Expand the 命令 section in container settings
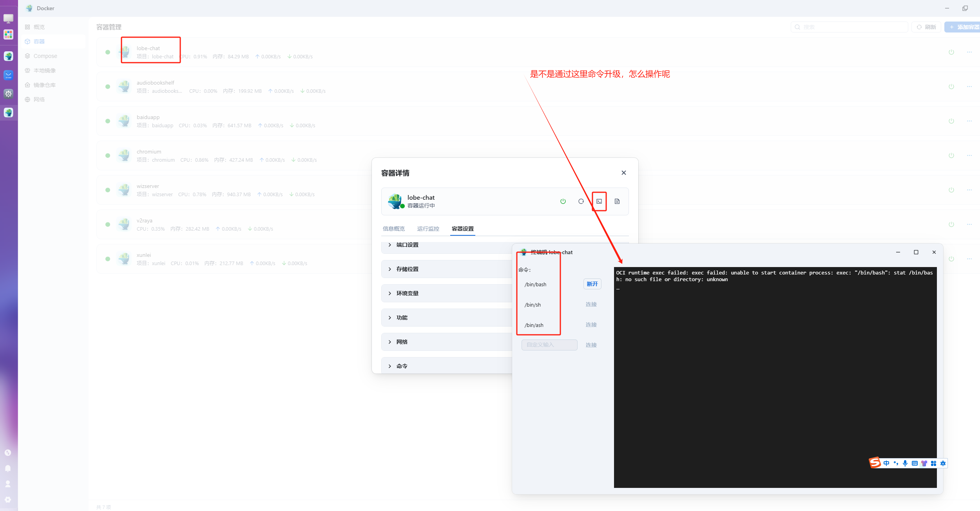980x511 pixels. pyautogui.click(x=447, y=365)
